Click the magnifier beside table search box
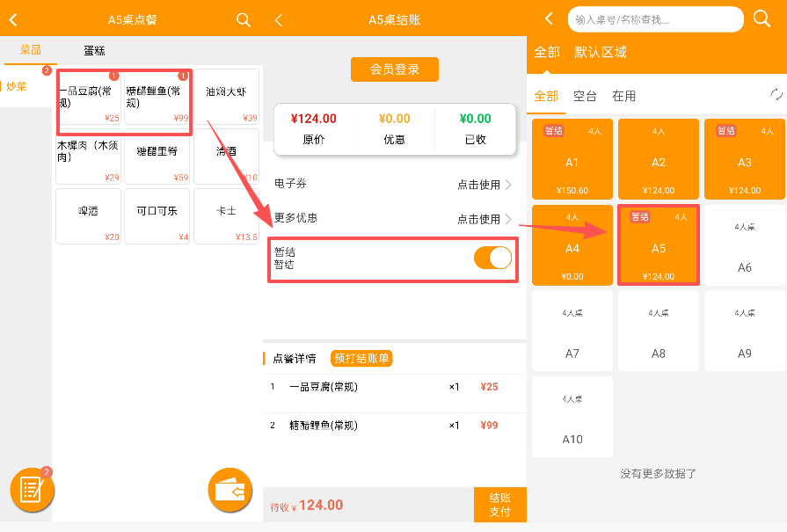 click(761, 18)
